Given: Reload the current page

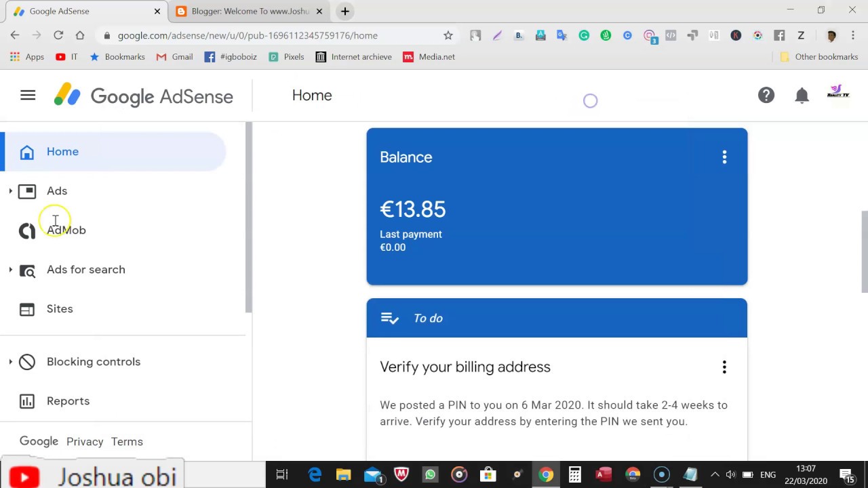Looking at the screenshot, I should click(58, 35).
